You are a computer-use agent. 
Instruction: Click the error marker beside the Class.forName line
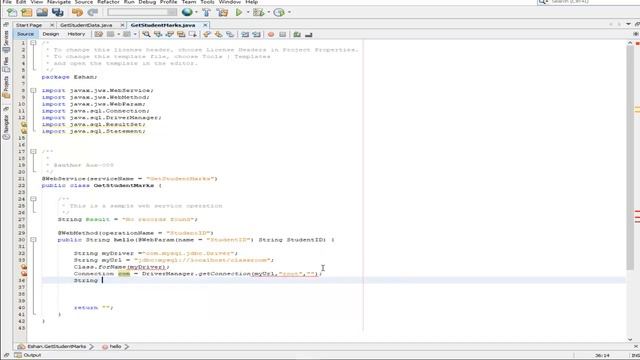pos(24,267)
